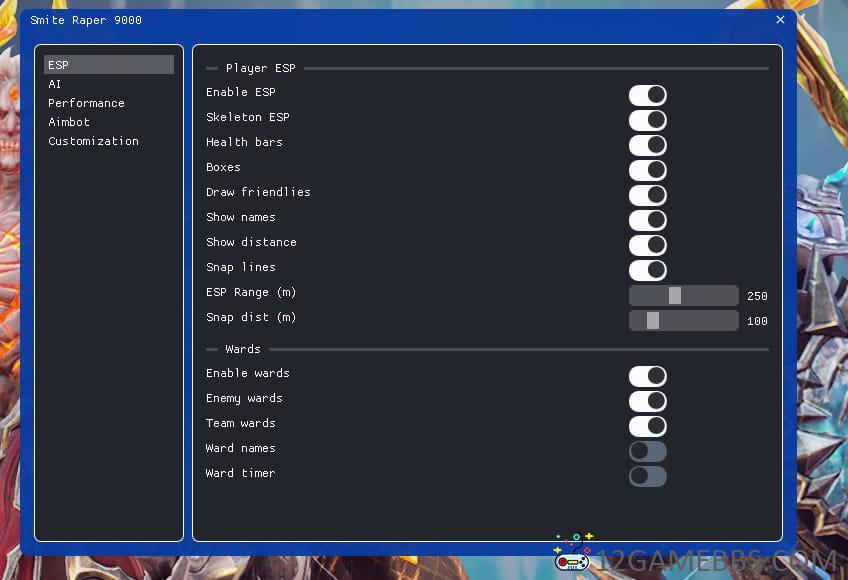Open the Aimbot settings tab
Screen dimensions: 848x580
coord(69,122)
